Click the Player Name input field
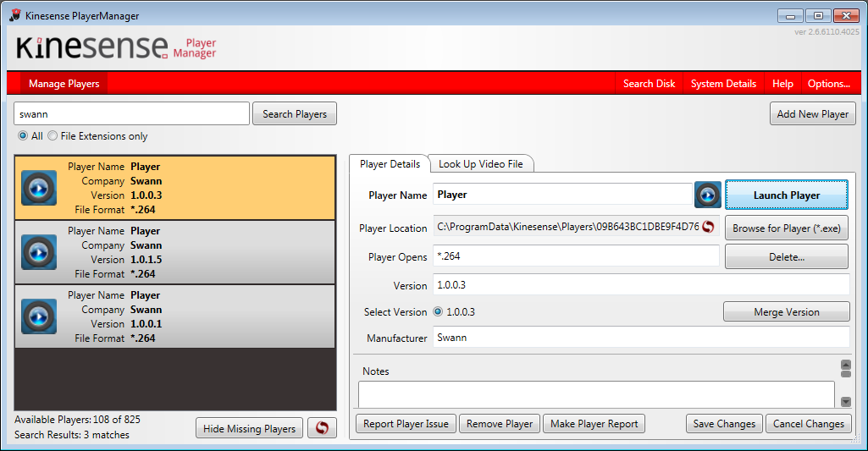This screenshot has width=868, height=451. coord(562,195)
